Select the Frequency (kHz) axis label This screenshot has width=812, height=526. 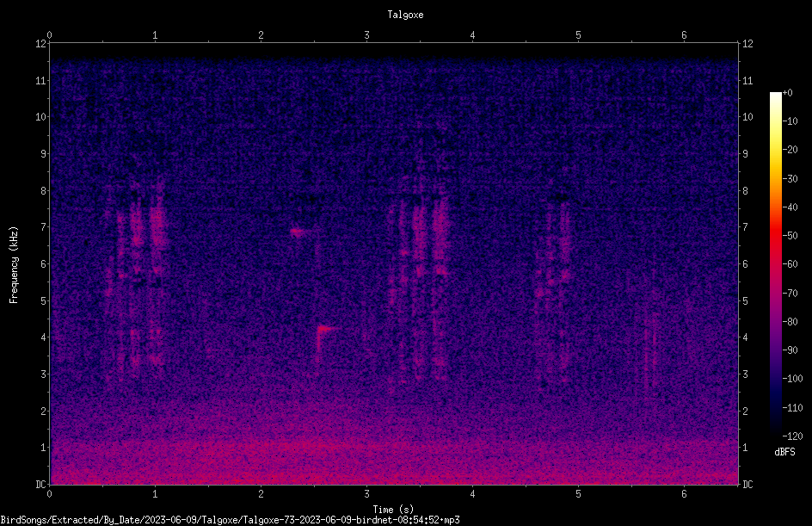point(14,265)
